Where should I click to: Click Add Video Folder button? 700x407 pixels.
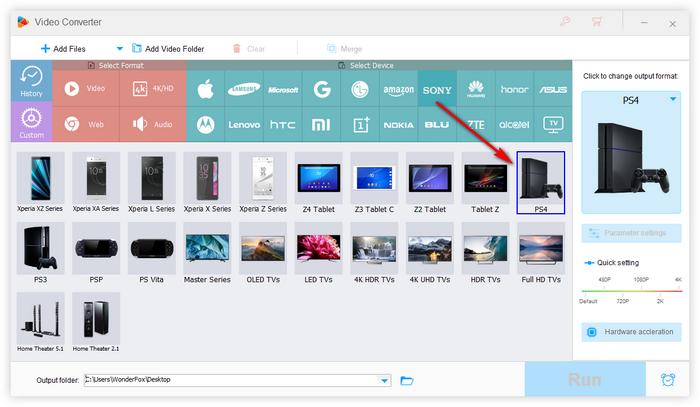168,49
